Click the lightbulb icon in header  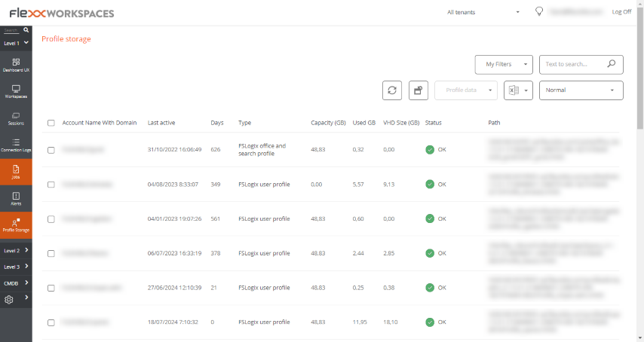coord(539,11)
